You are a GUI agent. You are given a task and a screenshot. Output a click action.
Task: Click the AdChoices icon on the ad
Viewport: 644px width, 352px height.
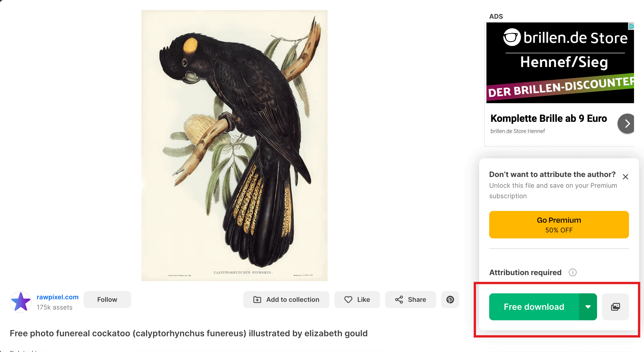631,26
